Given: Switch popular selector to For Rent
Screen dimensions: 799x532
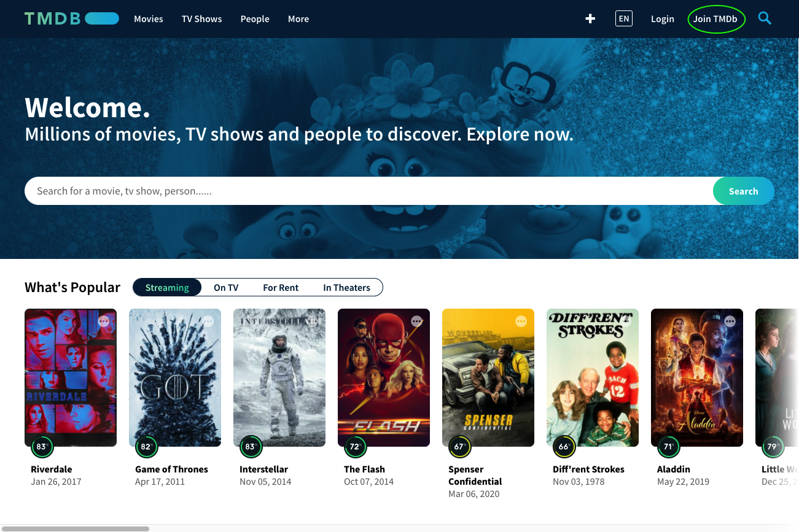Looking at the screenshot, I should pyautogui.click(x=281, y=287).
